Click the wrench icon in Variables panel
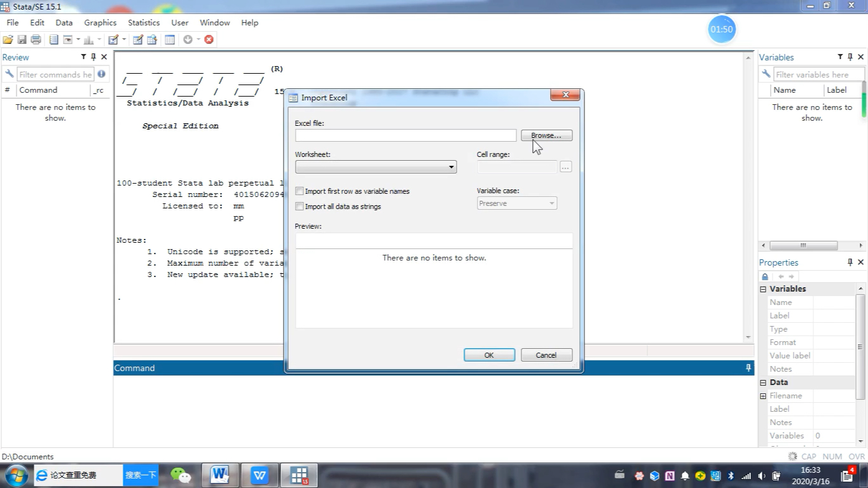Viewport: 868px width, 488px height. click(766, 74)
